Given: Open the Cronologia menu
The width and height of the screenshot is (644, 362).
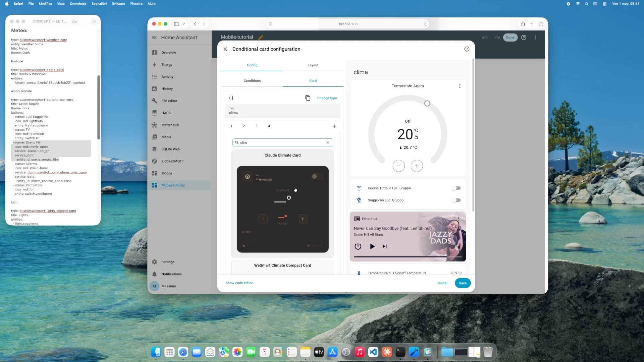Looking at the screenshot, I should tap(78, 4).
